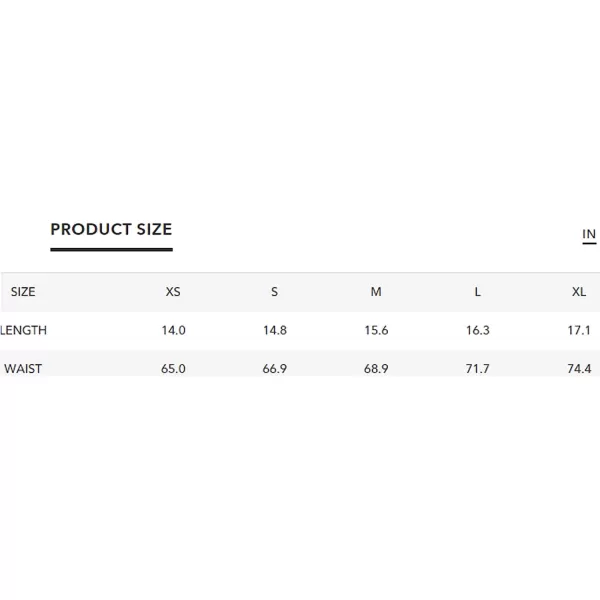Click the XL waist value 74.4

tap(579, 369)
